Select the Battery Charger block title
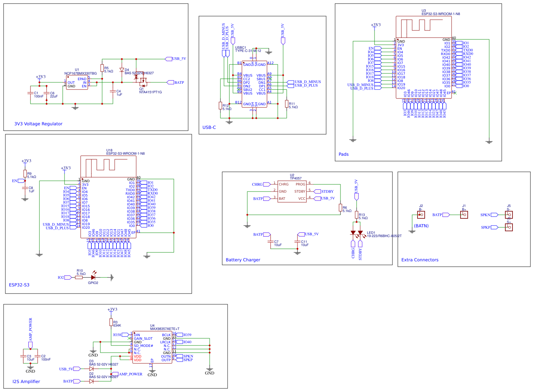Screen dimensions: 534x392 (x=243, y=260)
